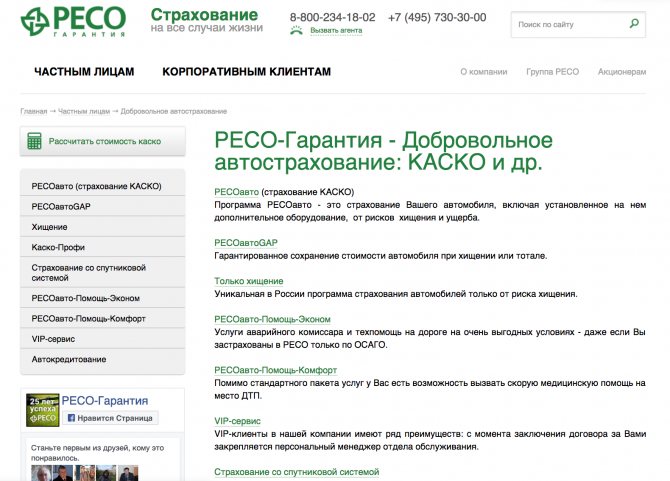Image resolution: width=670 pixels, height=481 pixels.
Task: Open "VIP-сервис" from the sidebar menu
Action: click(x=54, y=339)
